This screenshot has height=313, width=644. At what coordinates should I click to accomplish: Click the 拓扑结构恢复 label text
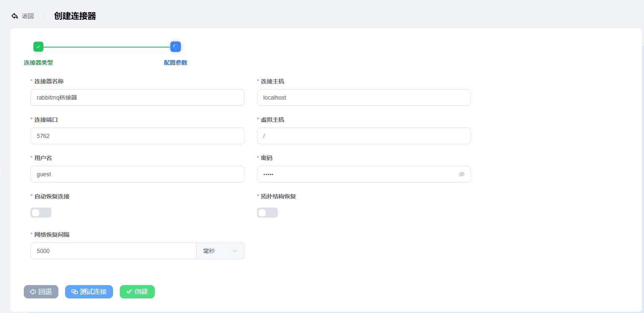pyautogui.click(x=278, y=196)
